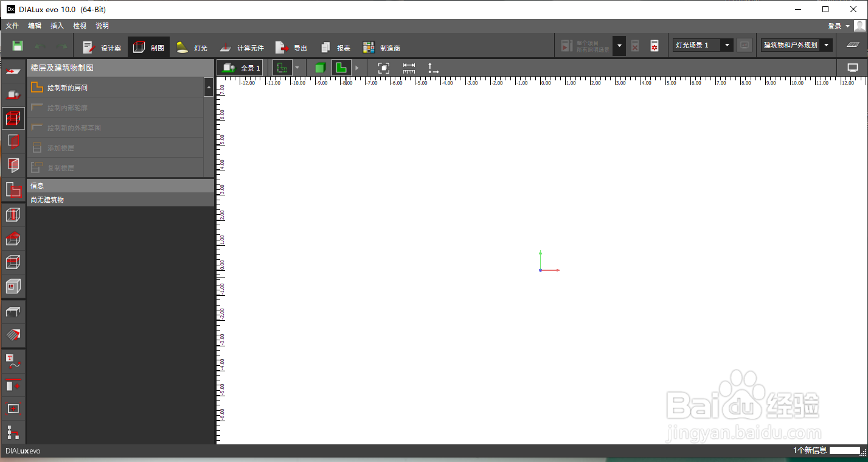
Task: Expand the floor plan view dropdown arrow
Action: click(x=297, y=68)
